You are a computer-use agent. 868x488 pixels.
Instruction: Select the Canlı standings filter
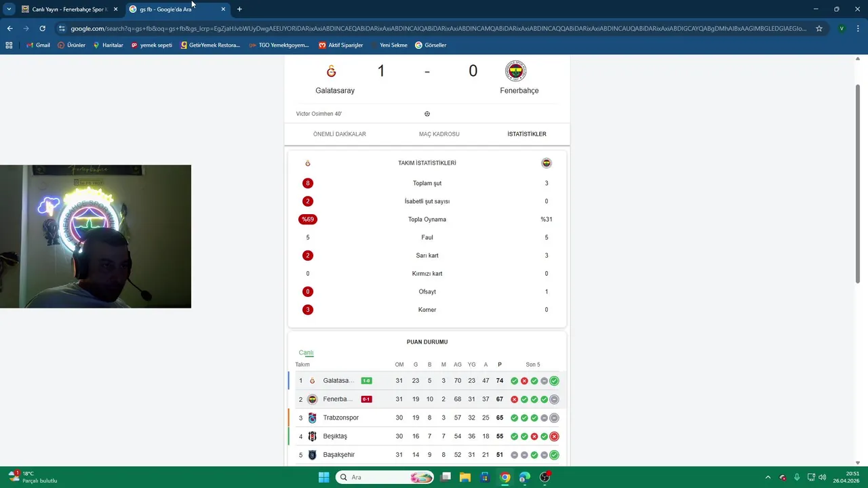click(306, 352)
